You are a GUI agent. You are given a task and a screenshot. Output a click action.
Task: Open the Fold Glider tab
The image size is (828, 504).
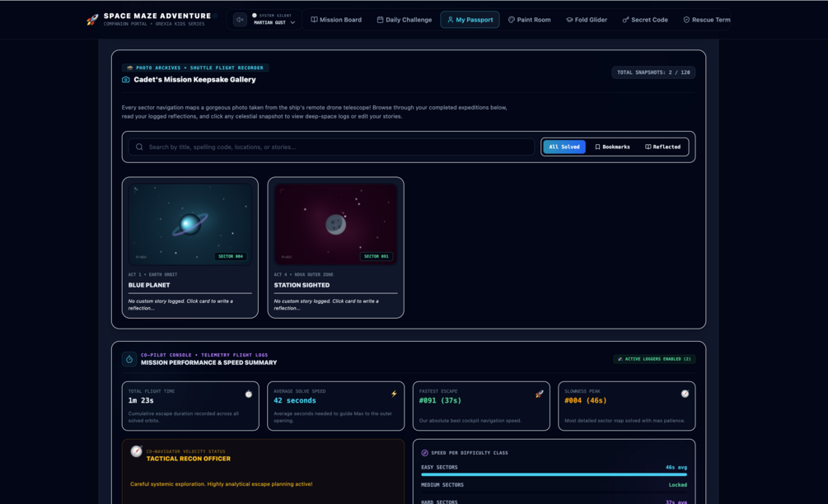(586, 20)
